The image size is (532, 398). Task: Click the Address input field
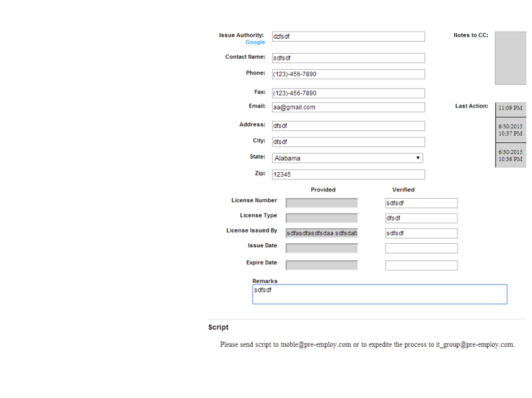click(x=348, y=126)
